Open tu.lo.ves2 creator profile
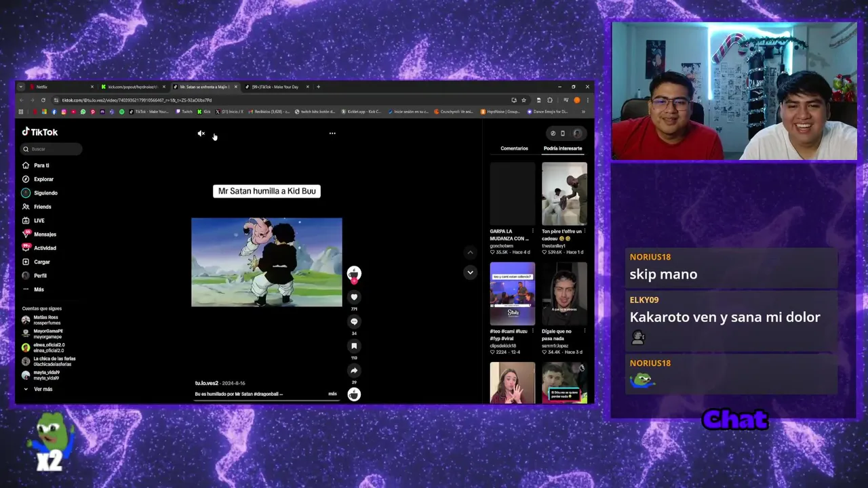 (207, 384)
